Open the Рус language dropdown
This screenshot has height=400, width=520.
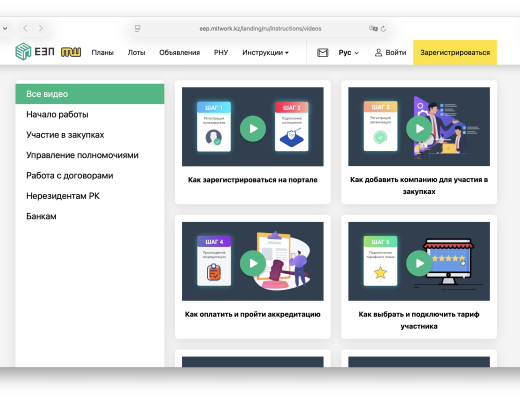pos(349,52)
